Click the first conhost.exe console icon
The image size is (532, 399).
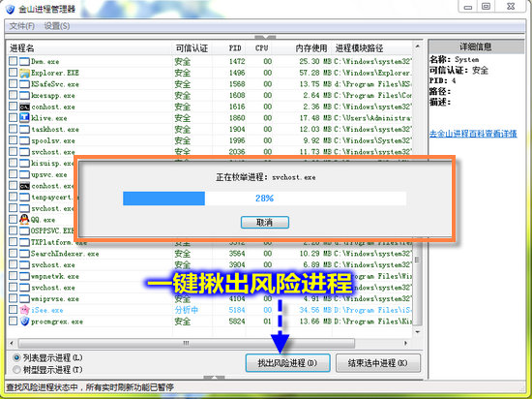pyautogui.click(x=24, y=107)
